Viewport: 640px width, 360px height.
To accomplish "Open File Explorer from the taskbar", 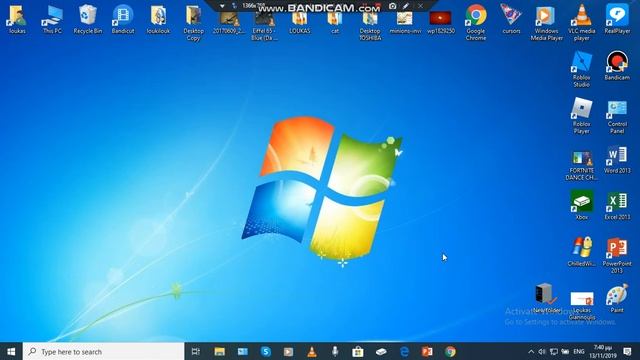I will click(219, 351).
